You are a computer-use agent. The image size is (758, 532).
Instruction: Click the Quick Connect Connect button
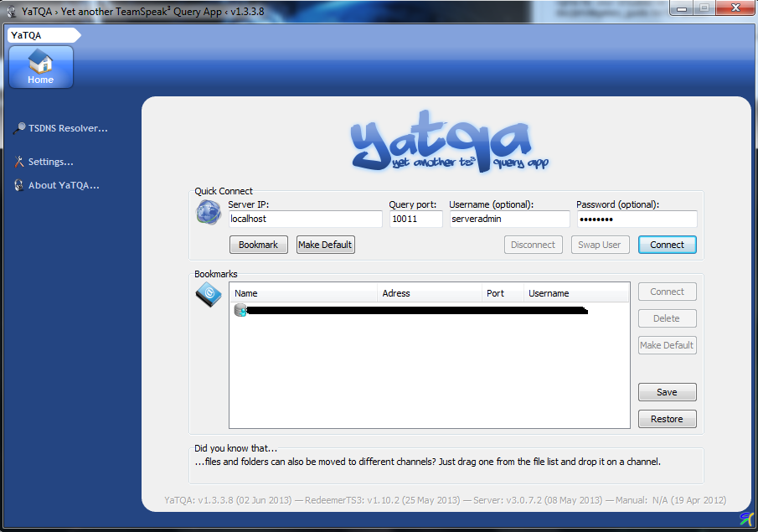tap(667, 245)
